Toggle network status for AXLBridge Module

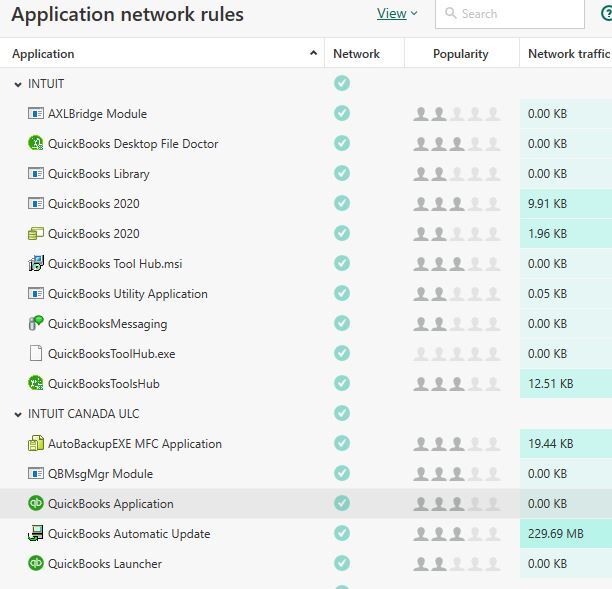[342, 114]
